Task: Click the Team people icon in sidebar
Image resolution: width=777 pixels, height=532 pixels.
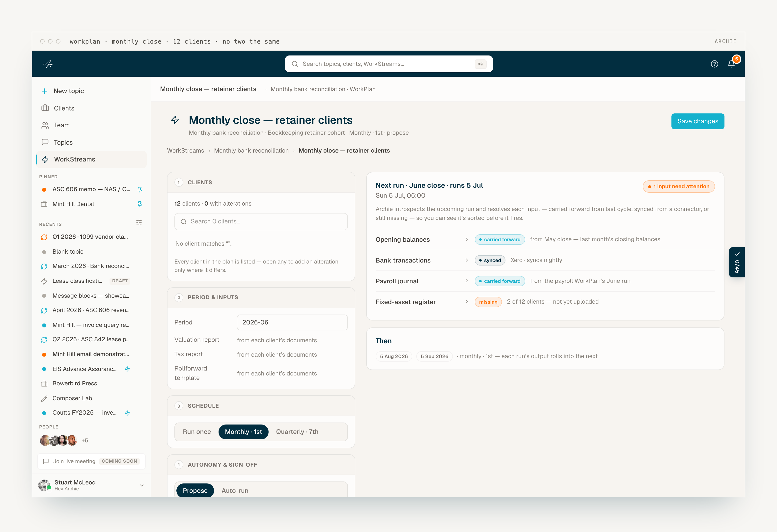Action: click(45, 125)
